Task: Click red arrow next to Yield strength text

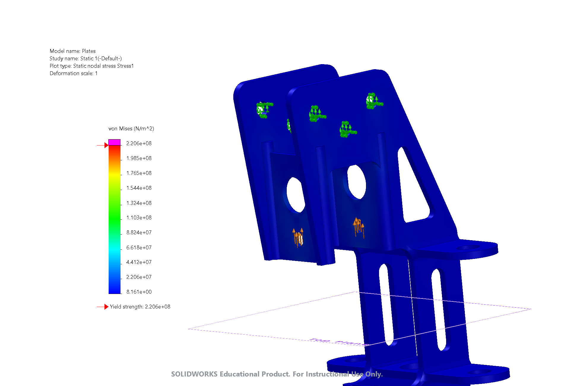Action: pyautogui.click(x=106, y=307)
